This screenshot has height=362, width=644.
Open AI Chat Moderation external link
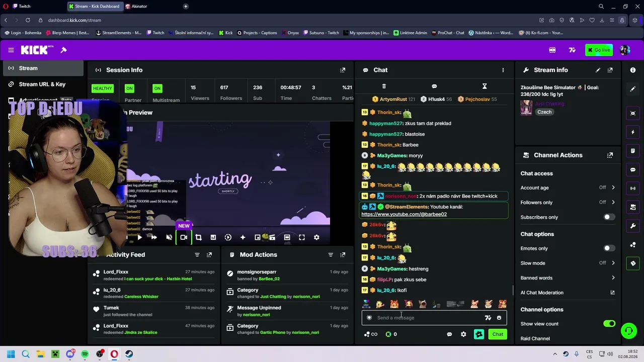(x=612, y=293)
